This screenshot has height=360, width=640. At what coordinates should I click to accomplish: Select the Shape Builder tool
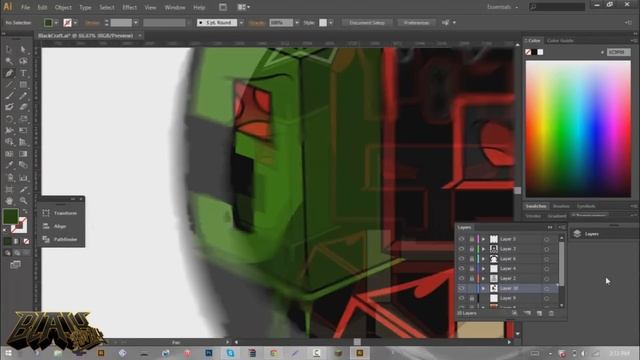point(9,142)
